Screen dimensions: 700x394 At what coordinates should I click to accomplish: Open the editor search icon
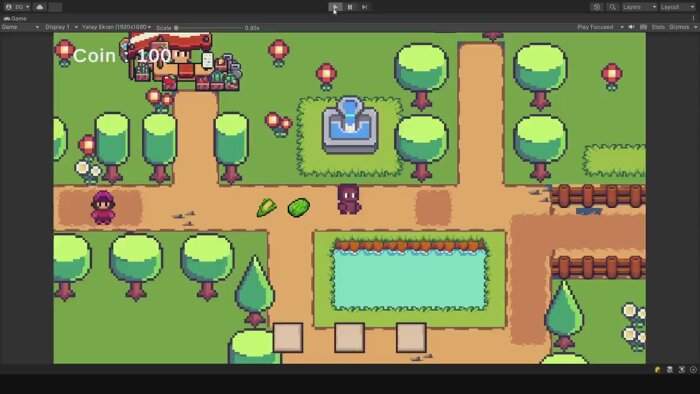(612, 7)
